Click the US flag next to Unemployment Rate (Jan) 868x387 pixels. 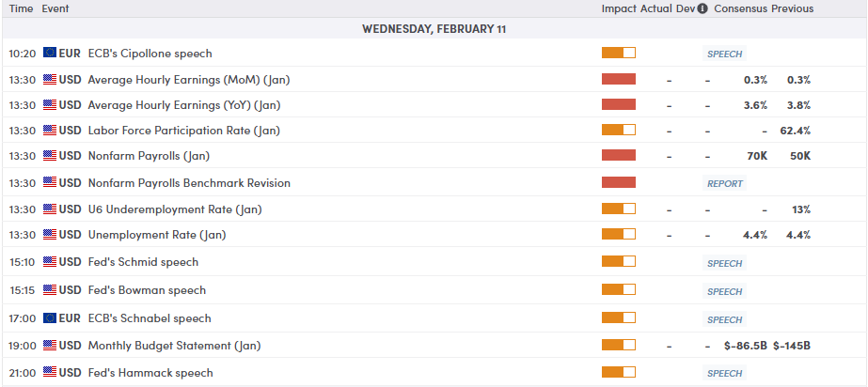click(x=50, y=235)
